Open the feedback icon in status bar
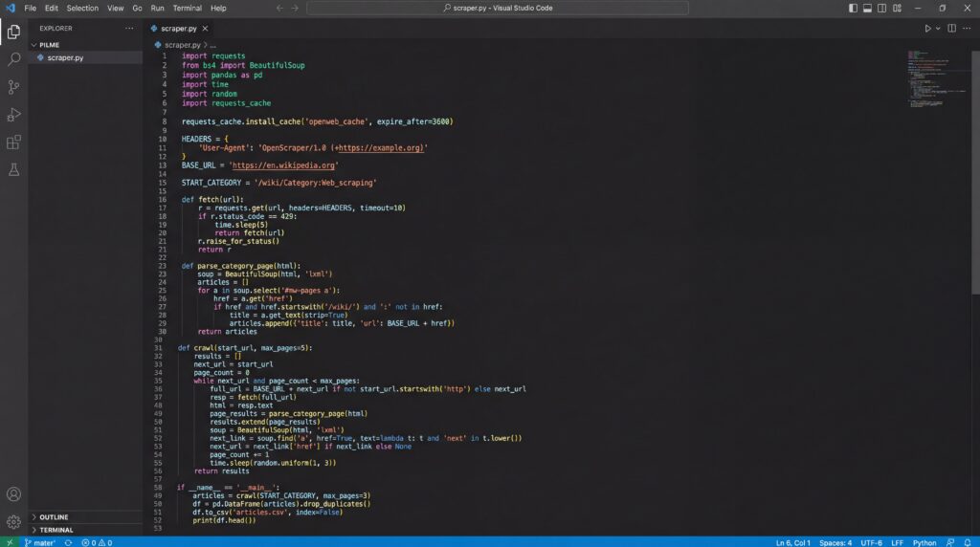Image resolution: width=980 pixels, height=547 pixels. (950, 542)
